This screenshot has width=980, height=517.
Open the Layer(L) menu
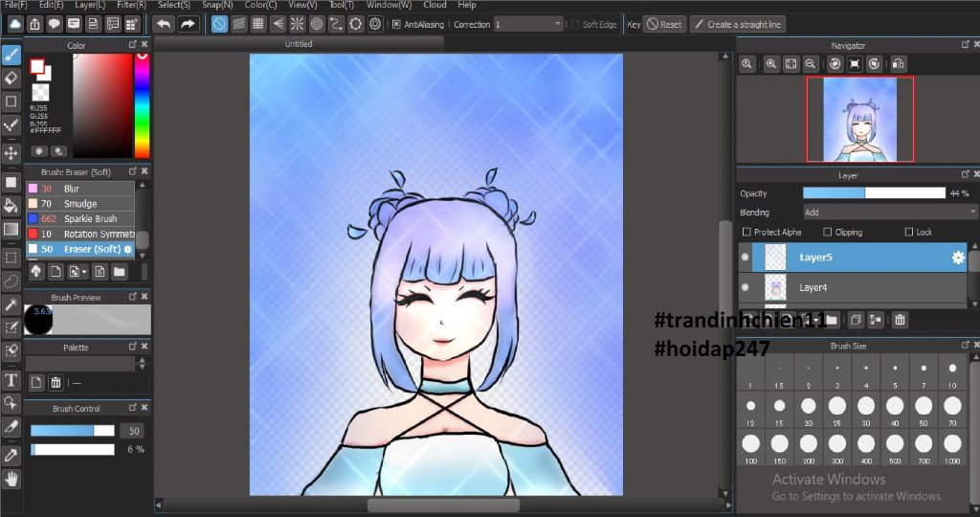tap(90, 5)
